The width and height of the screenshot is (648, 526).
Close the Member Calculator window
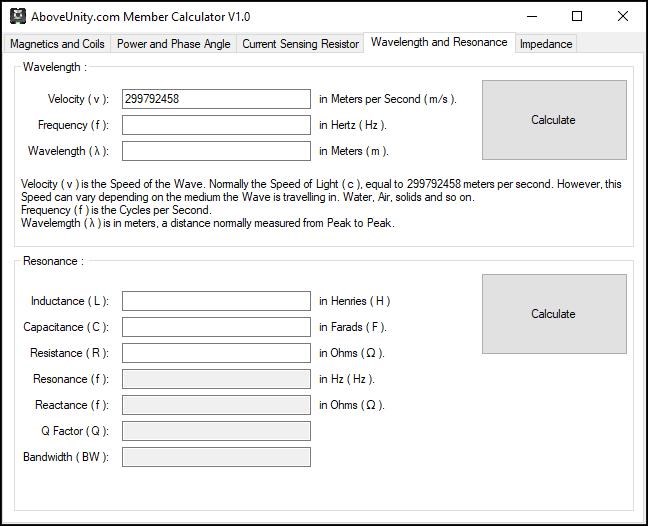[623, 17]
